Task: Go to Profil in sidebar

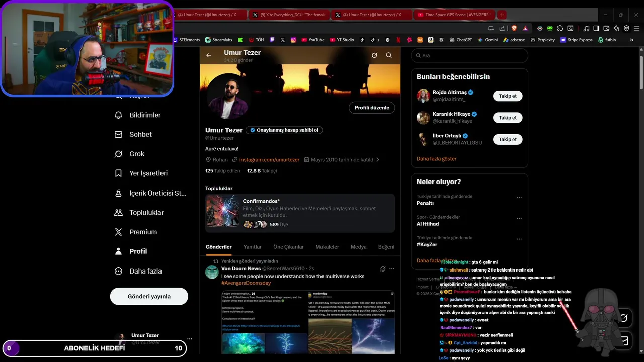Action: [x=131, y=251]
